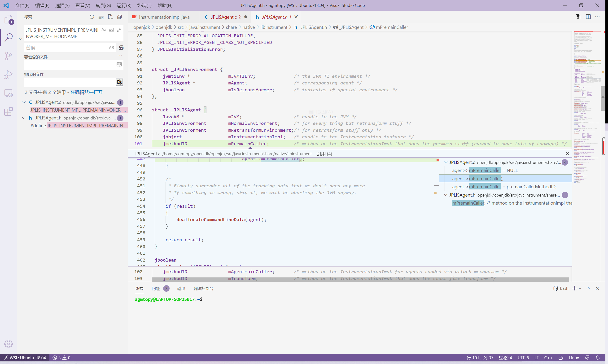This screenshot has height=364, width=608.
Task: Open the Extensions view icon
Action: 8,112
